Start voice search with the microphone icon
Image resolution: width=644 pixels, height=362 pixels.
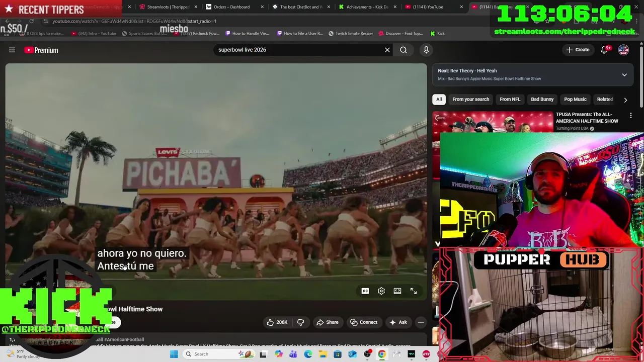(x=426, y=50)
